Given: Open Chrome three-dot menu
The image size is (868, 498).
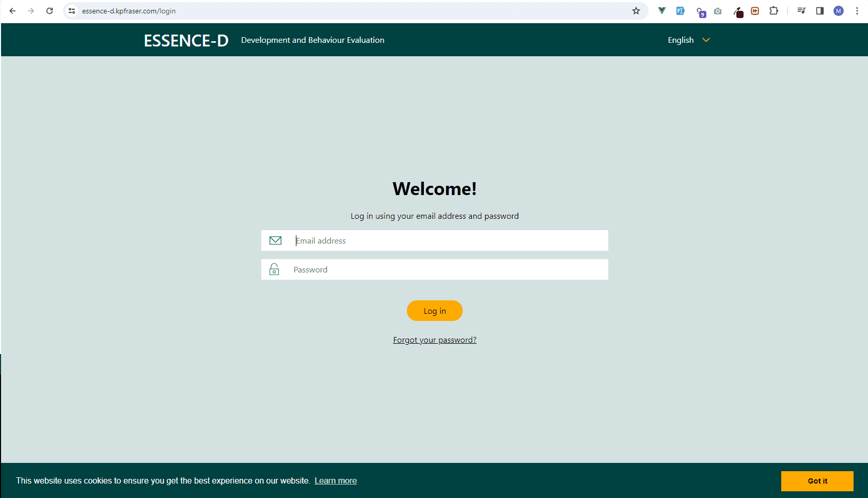Looking at the screenshot, I should coord(857,11).
